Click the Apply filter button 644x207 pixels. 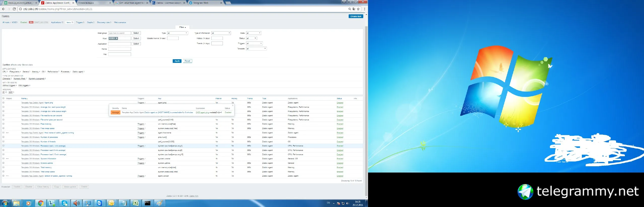click(x=177, y=61)
